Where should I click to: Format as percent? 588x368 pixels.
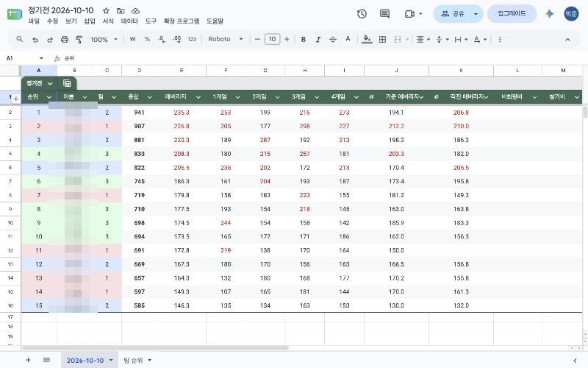click(148, 39)
